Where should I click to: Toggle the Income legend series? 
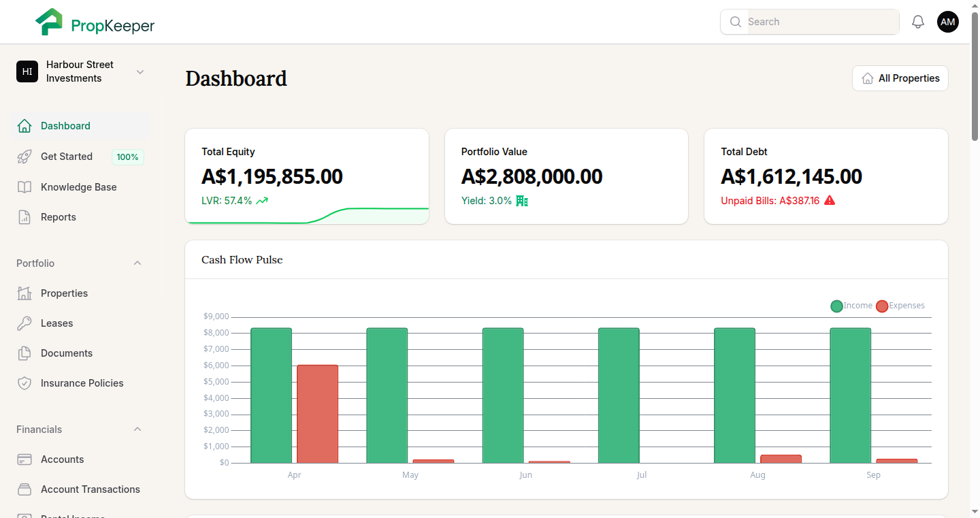click(x=851, y=306)
